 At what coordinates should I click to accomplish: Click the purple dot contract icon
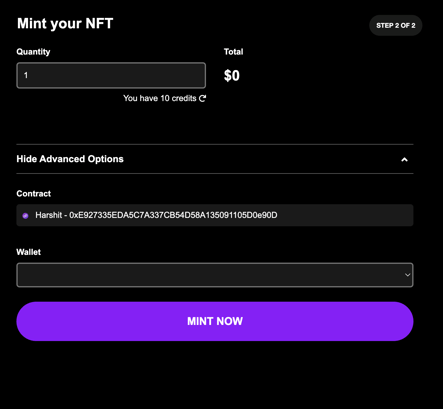25,216
